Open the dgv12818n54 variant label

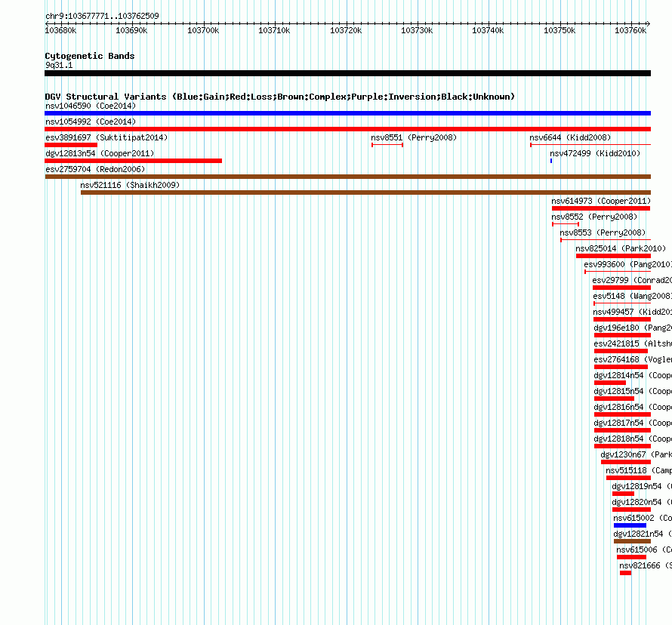click(633, 439)
